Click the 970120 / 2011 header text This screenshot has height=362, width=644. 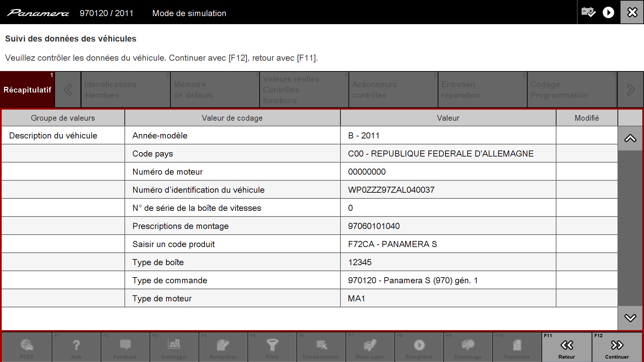[x=106, y=13]
